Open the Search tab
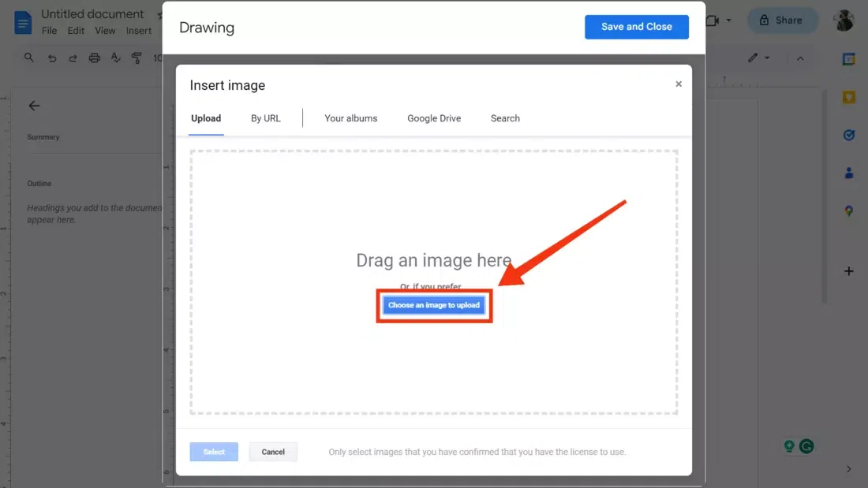 505,118
